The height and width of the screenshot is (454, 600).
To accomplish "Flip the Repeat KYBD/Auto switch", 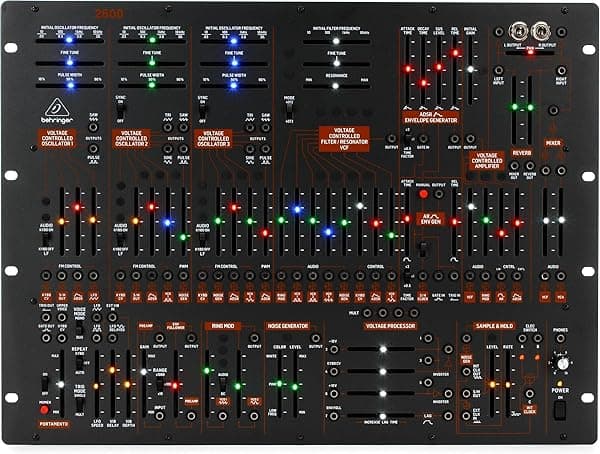I will coord(80,363).
